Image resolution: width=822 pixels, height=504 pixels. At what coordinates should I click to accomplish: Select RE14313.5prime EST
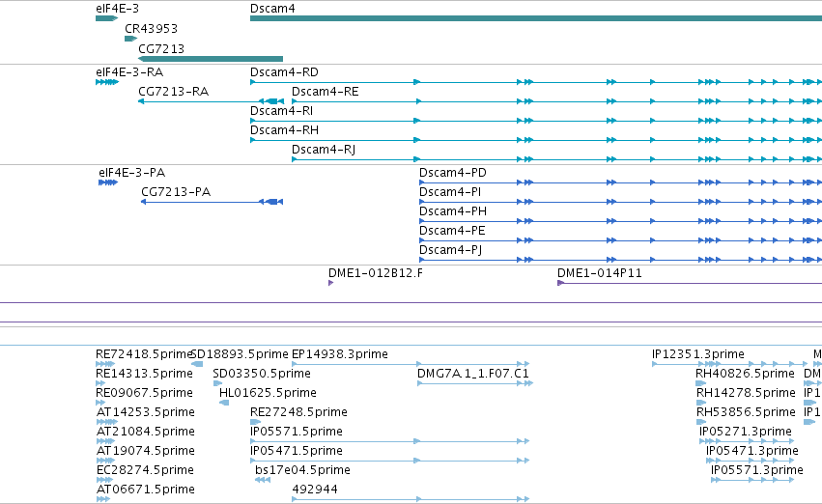(144, 374)
